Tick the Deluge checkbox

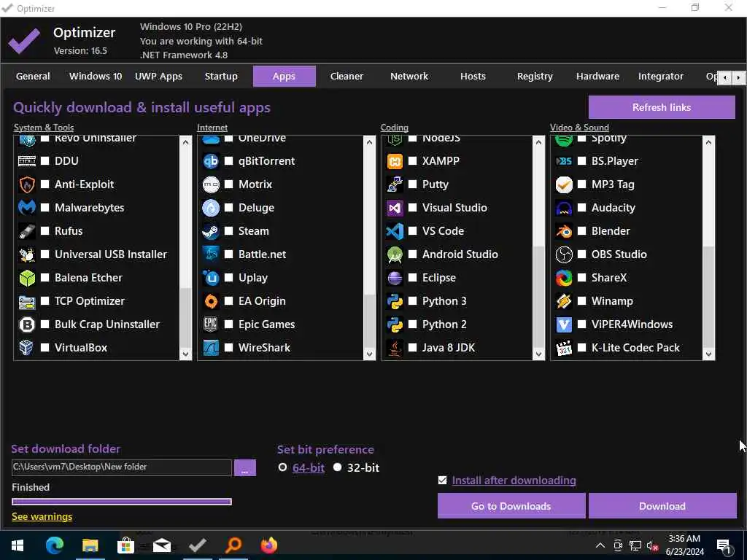click(228, 208)
